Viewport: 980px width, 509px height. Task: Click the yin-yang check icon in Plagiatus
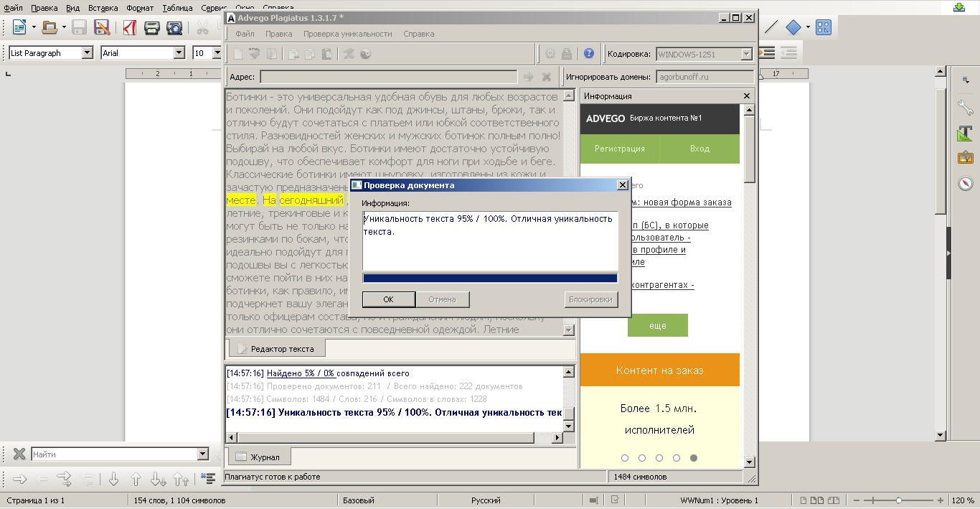[x=365, y=53]
